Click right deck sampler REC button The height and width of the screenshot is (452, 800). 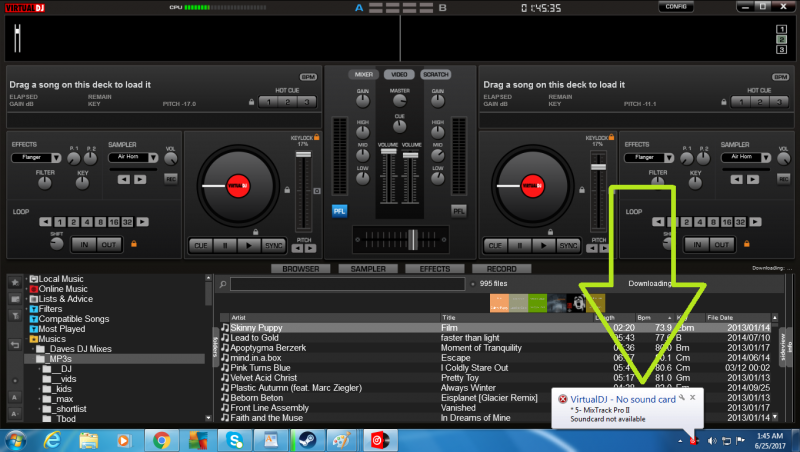coord(784,179)
